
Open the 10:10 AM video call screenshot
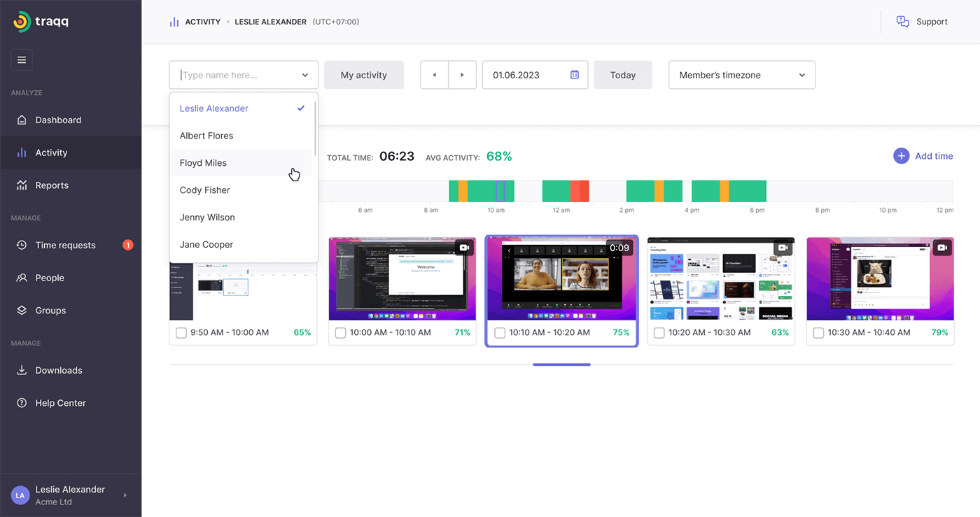tap(561, 278)
